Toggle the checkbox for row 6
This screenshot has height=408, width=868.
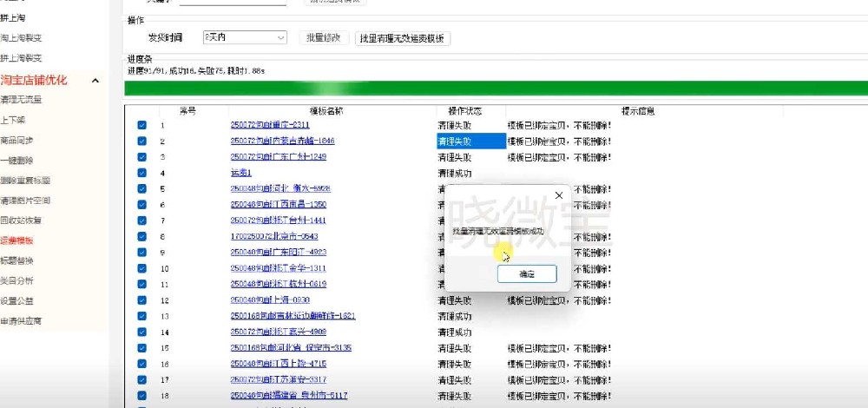141,205
